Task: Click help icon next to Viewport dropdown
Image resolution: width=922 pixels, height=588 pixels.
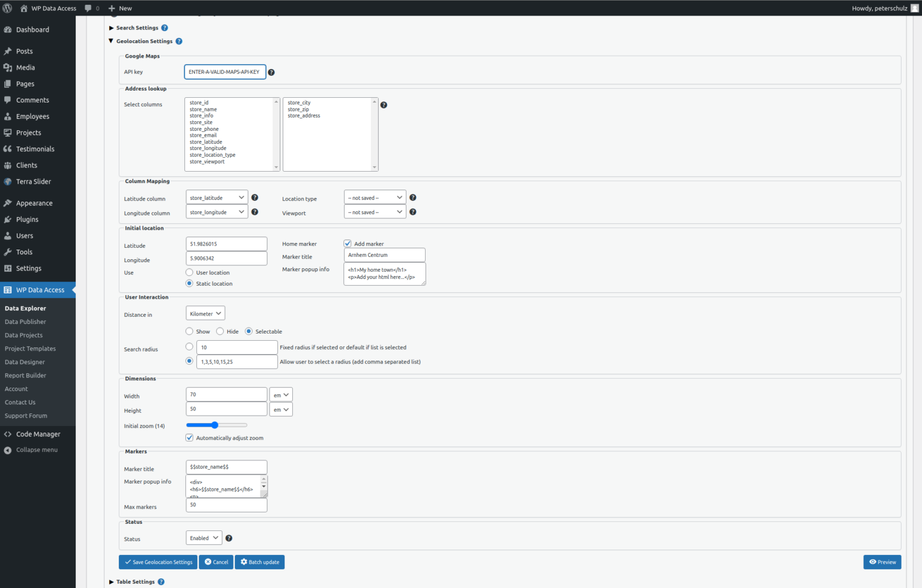Action: point(412,212)
